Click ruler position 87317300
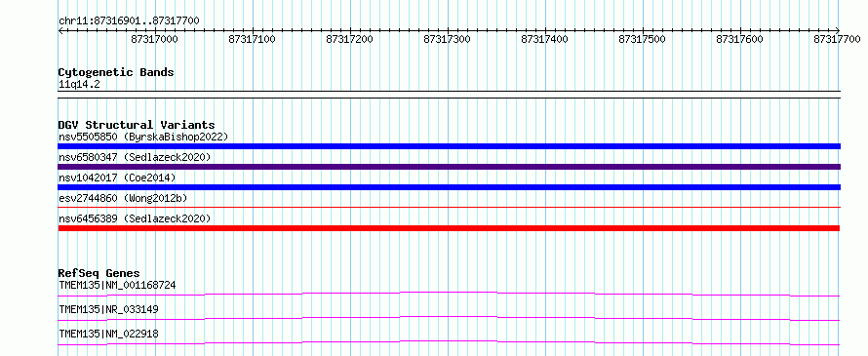The image size is (868, 356). (448, 39)
